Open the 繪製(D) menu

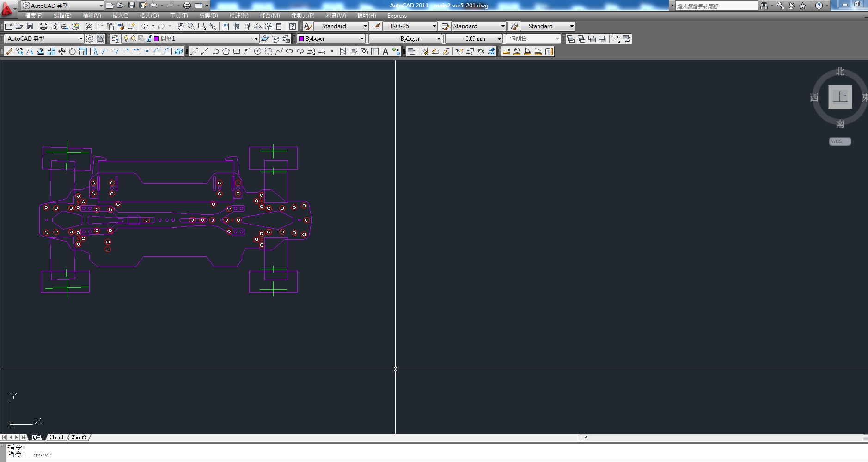pos(208,16)
